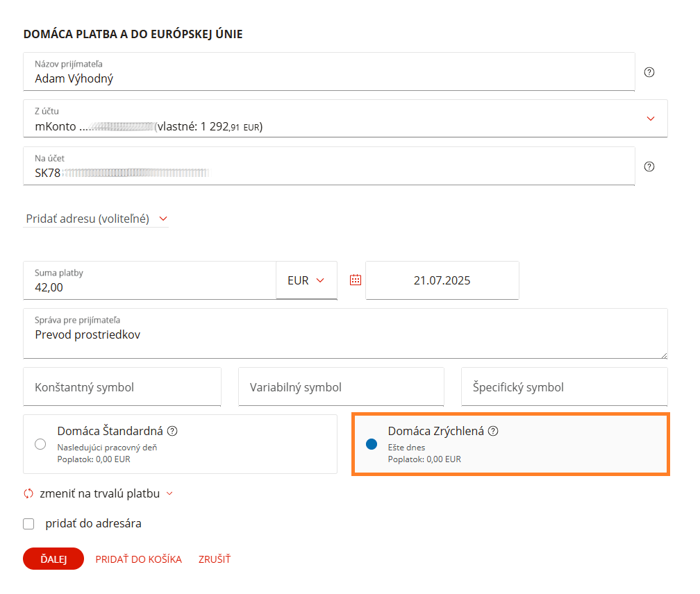Image resolution: width=700 pixels, height=594 pixels.
Task: Open the Z účtu account dropdown
Action: click(651, 119)
